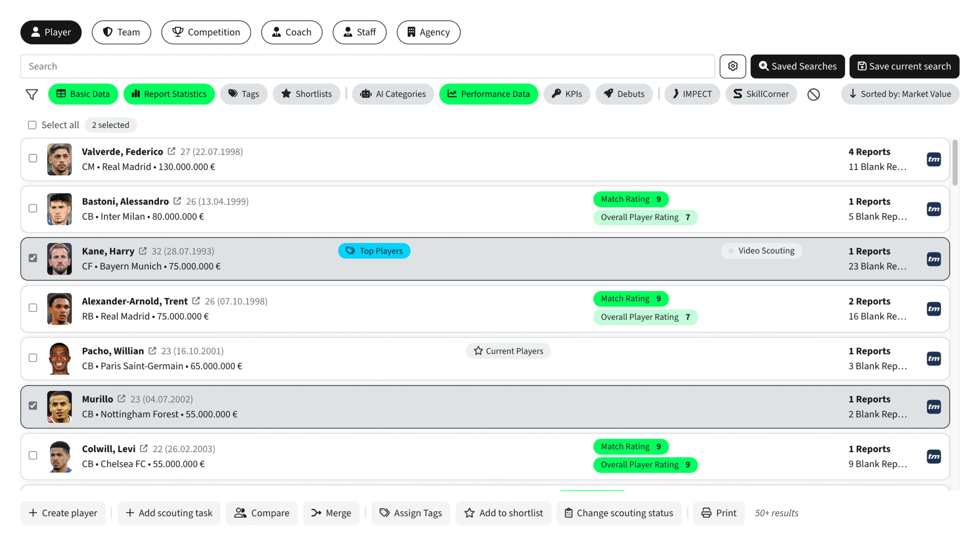Image resolution: width=980 pixels, height=551 pixels.
Task: Toggle the Performance Data filter chip
Action: 488,94
